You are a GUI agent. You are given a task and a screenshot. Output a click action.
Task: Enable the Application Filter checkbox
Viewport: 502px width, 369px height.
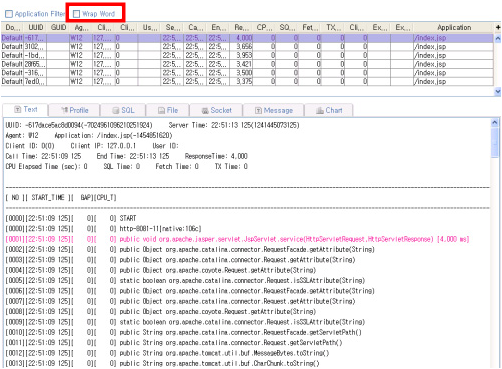[9, 14]
